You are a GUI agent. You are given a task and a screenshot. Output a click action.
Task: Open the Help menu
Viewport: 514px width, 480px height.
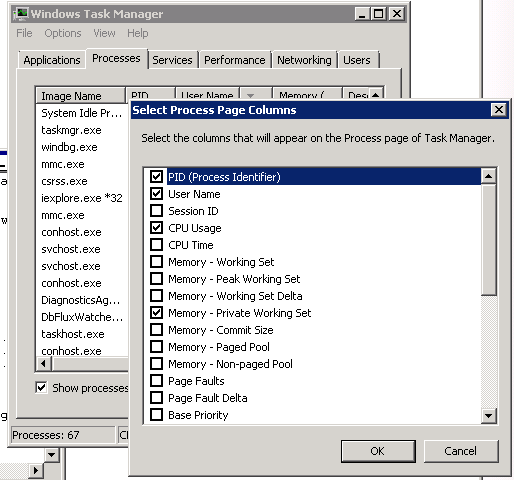[x=138, y=33]
